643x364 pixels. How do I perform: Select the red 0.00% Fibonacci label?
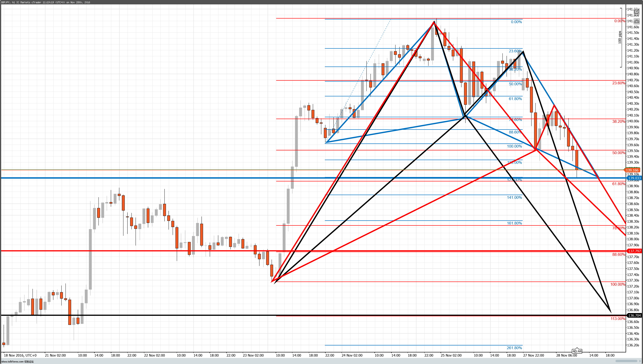[x=620, y=21]
